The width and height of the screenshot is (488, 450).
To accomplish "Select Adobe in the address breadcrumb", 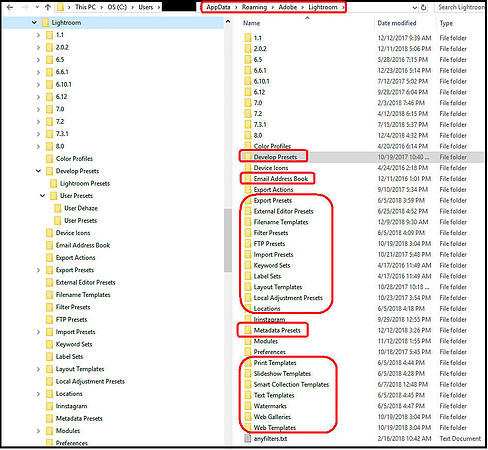I will 288,7.
